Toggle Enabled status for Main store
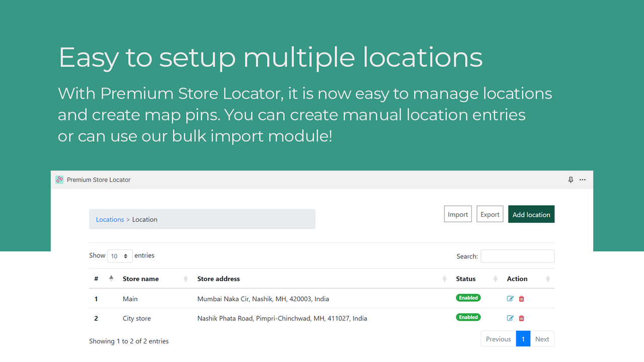This screenshot has width=644, height=362. pos(468,298)
